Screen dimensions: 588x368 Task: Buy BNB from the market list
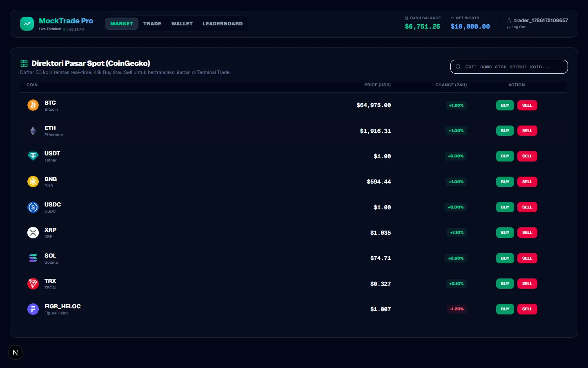point(505,182)
